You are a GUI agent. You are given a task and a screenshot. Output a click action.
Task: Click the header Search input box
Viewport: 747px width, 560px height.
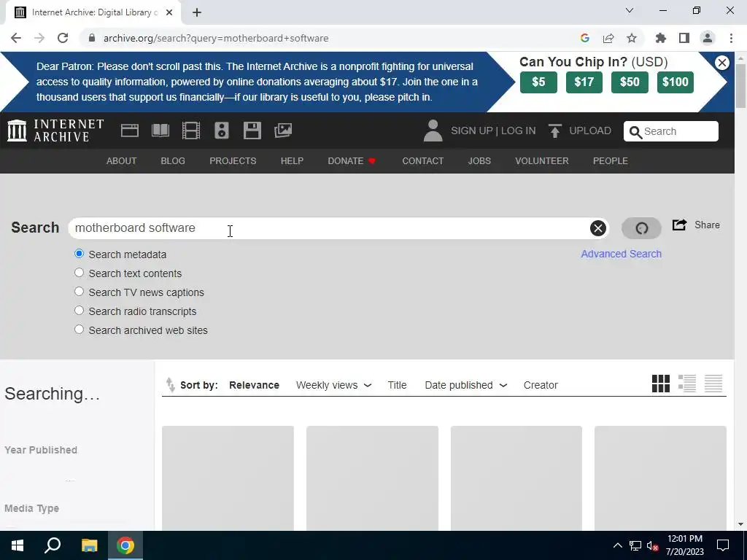pos(671,131)
